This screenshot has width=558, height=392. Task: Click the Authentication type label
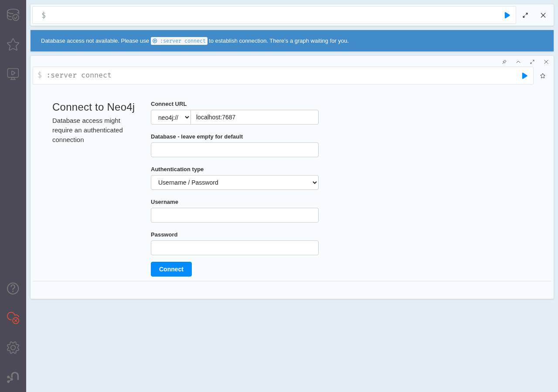177,169
